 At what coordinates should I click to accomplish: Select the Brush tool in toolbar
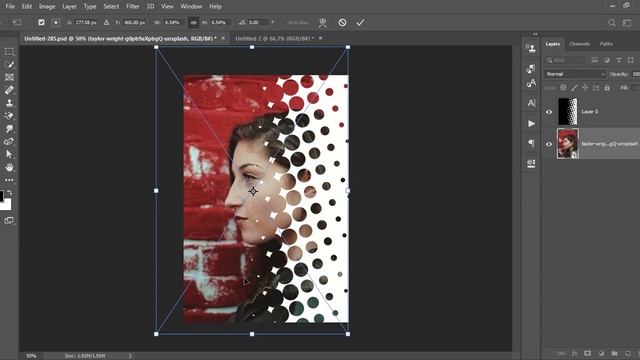(x=9, y=64)
